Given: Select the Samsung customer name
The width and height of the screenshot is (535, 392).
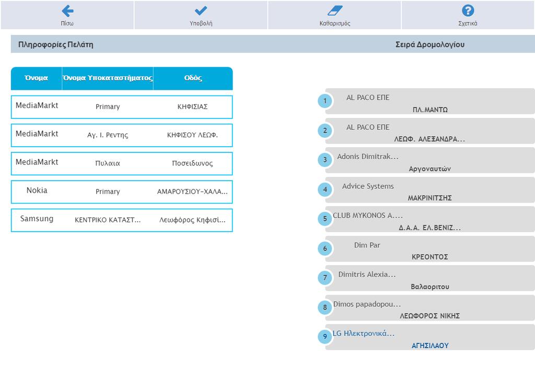Looking at the screenshot, I should (x=37, y=219).
